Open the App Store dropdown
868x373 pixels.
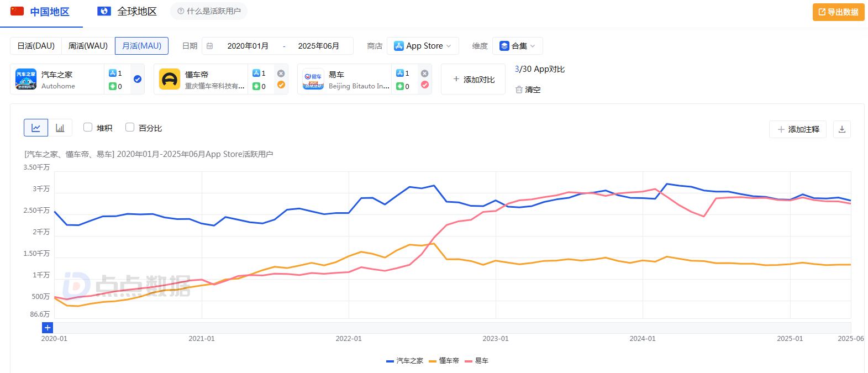pyautogui.click(x=423, y=46)
